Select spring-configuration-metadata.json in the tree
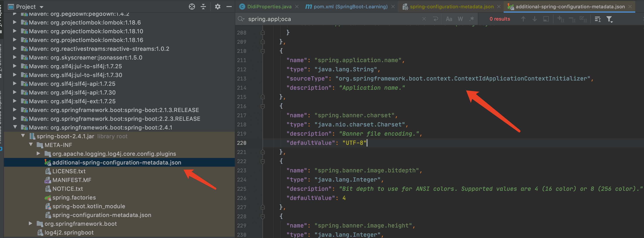Image resolution: width=644 pixels, height=238 pixels. tap(101, 215)
